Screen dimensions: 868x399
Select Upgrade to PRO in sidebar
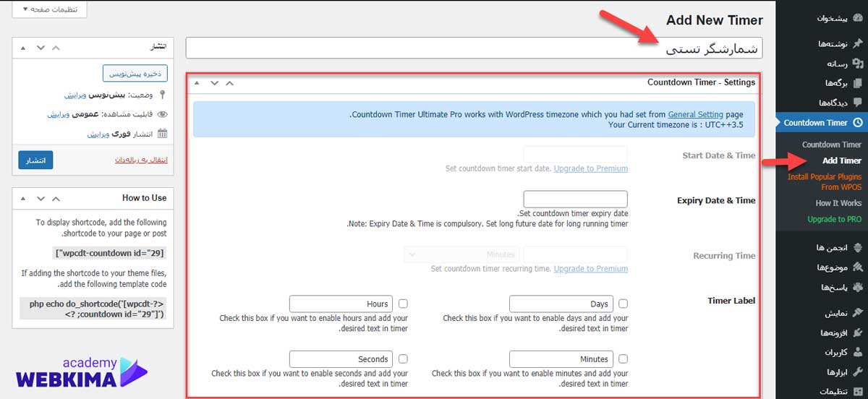point(835,219)
